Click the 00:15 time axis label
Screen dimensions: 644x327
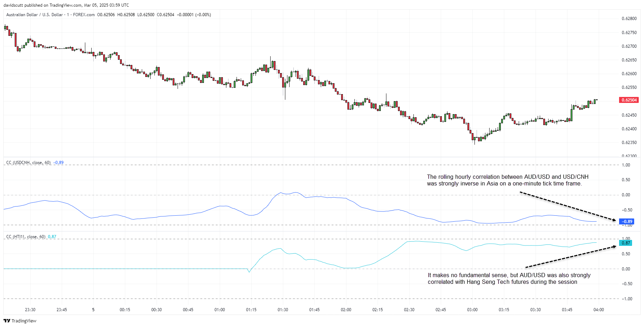(x=125, y=310)
